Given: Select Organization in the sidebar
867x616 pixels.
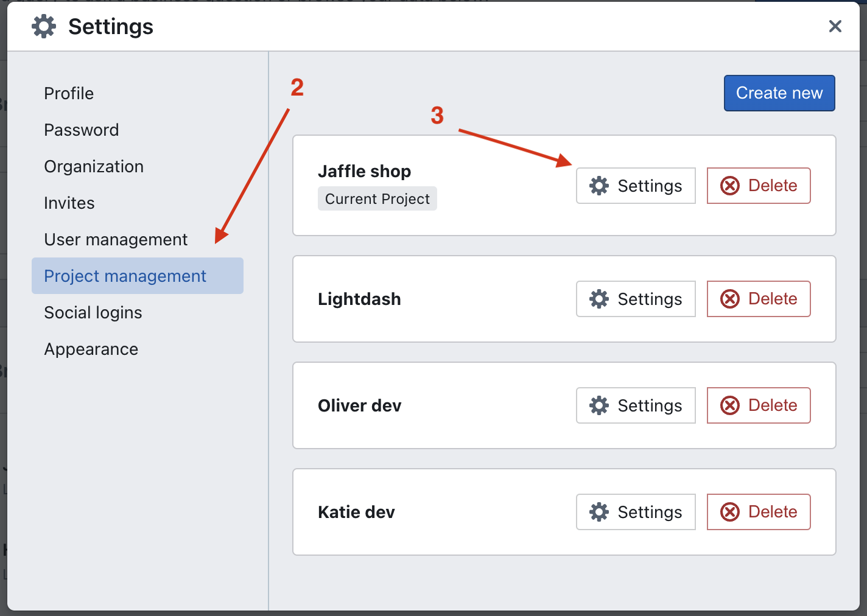Looking at the screenshot, I should [94, 166].
